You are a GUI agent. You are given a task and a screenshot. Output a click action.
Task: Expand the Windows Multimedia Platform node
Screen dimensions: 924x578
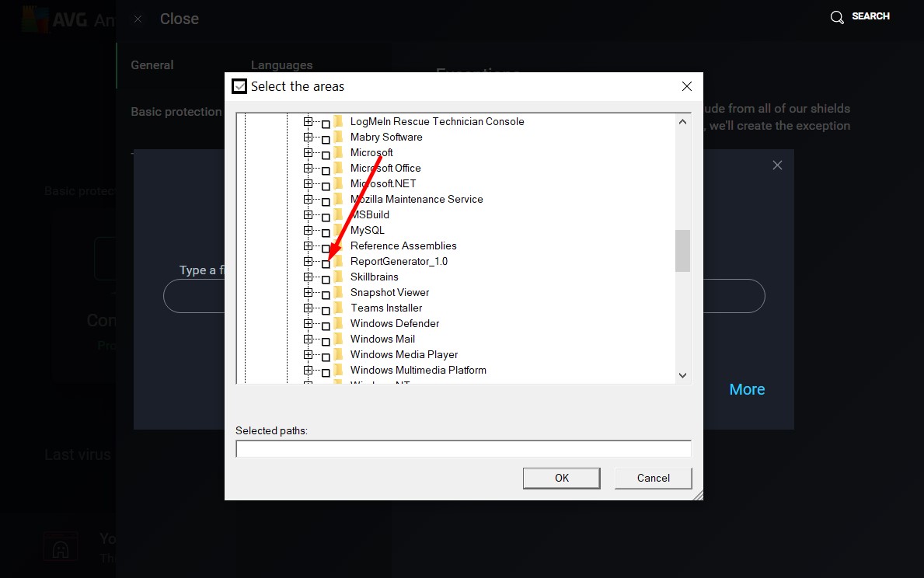tap(308, 370)
